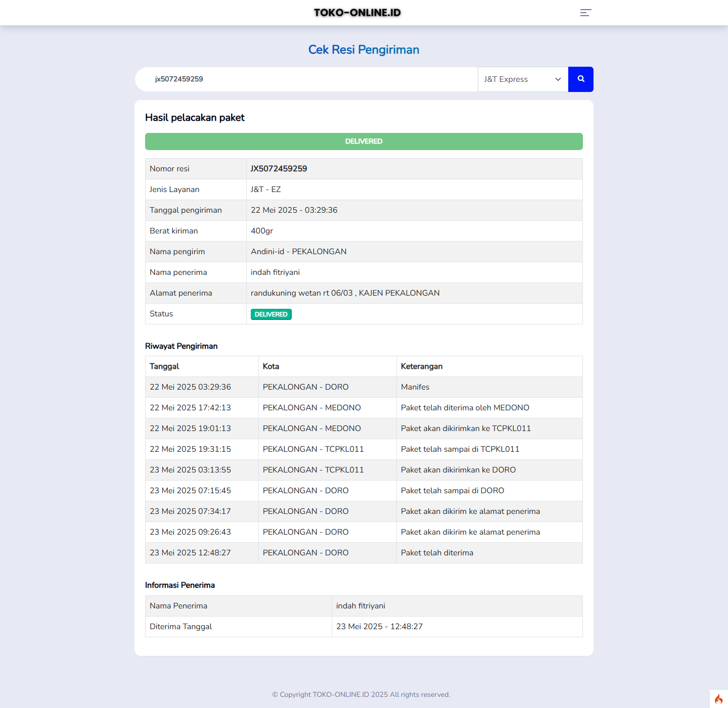Screen dimensions: 728x708
Task: Click the DELIVERED status badge
Action: coord(271,314)
